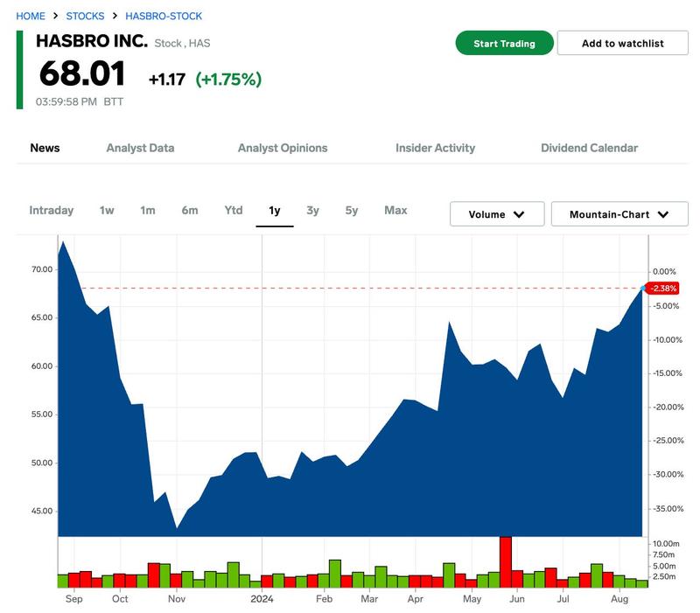Expand the Mountain-Chart type dropdown

tap(619, 214)
